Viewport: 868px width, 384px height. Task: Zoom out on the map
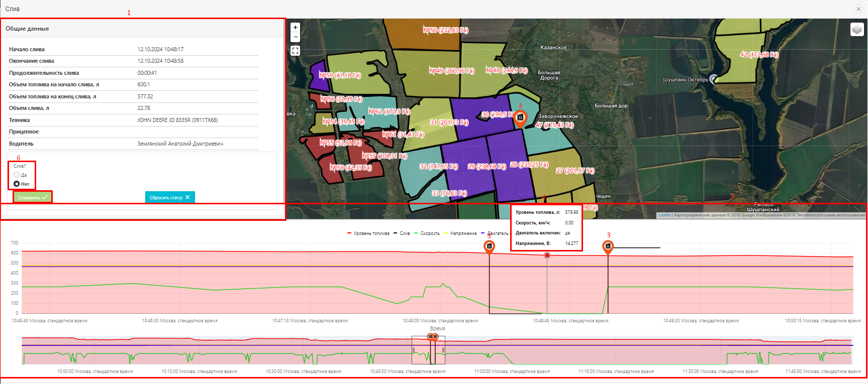pyautogui.click(x=296, y=37)
